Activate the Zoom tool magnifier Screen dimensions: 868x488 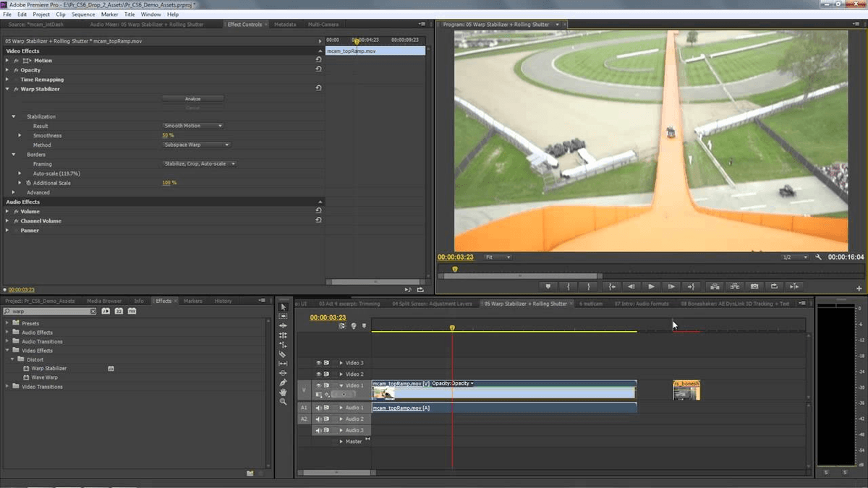coord(283,401)
